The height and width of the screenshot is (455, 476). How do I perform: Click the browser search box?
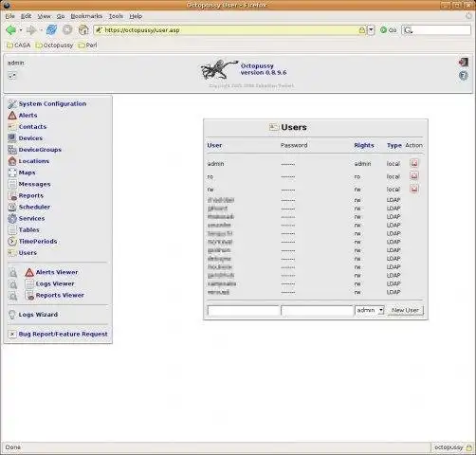pos(436,30)
